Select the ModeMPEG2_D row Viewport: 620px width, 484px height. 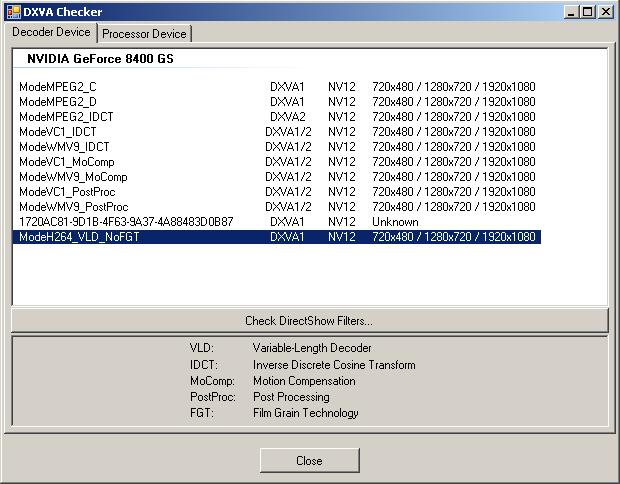click(277, 102)
